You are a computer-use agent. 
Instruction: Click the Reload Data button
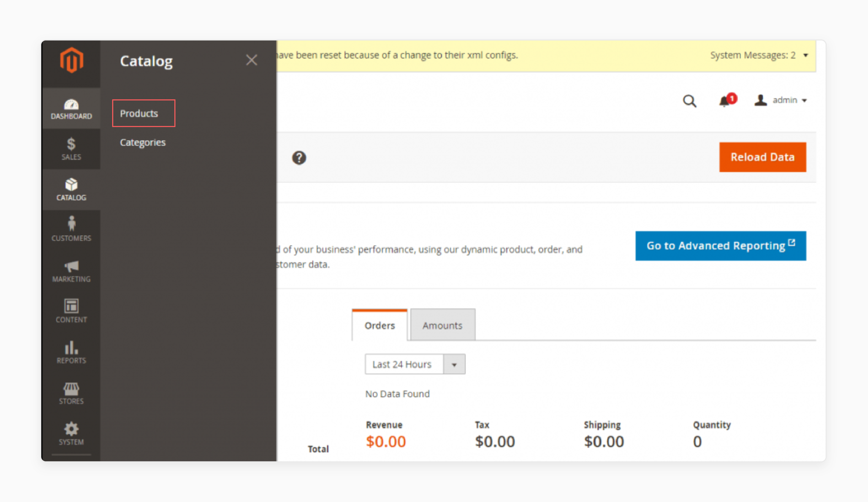pyautogui.click(x=763, y=157)
